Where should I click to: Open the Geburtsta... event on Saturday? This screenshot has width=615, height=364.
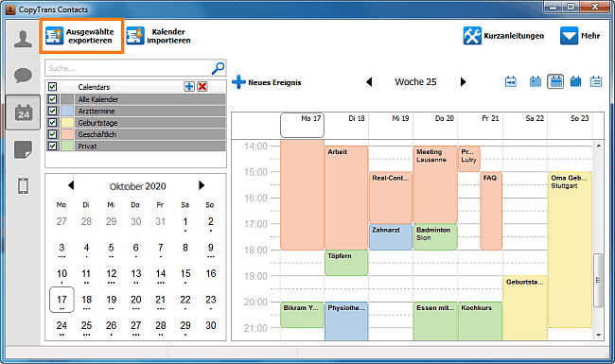[x=525, y=308]
